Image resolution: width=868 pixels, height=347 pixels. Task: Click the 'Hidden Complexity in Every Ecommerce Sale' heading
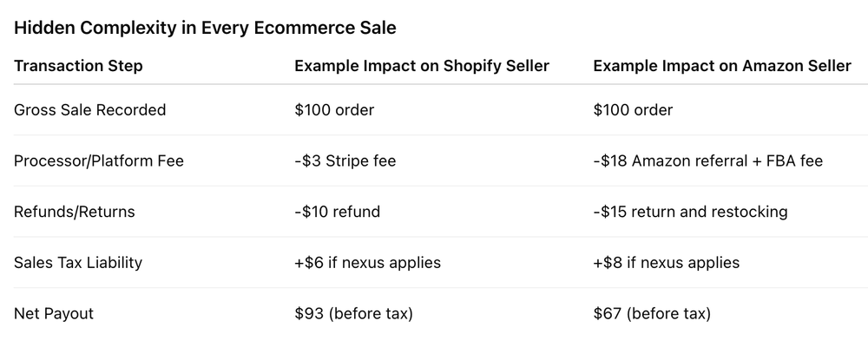pos(205,28)
